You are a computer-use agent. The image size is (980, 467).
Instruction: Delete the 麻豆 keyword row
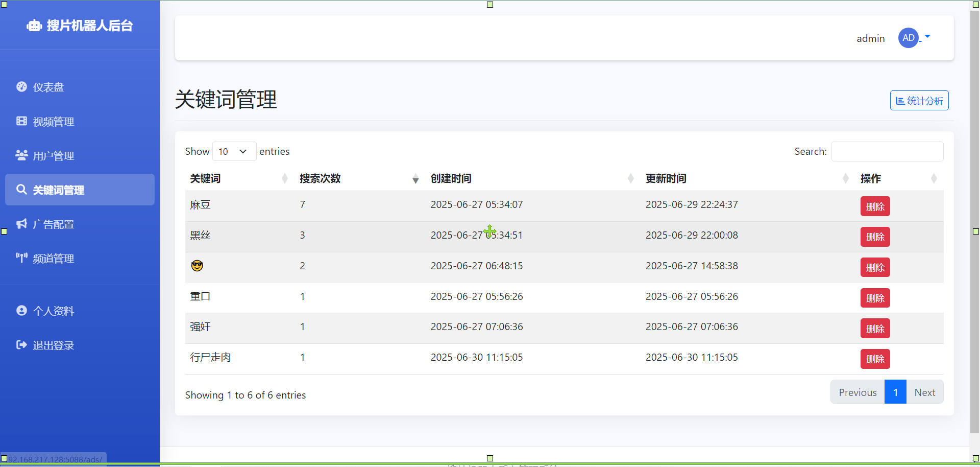[875, 206]
